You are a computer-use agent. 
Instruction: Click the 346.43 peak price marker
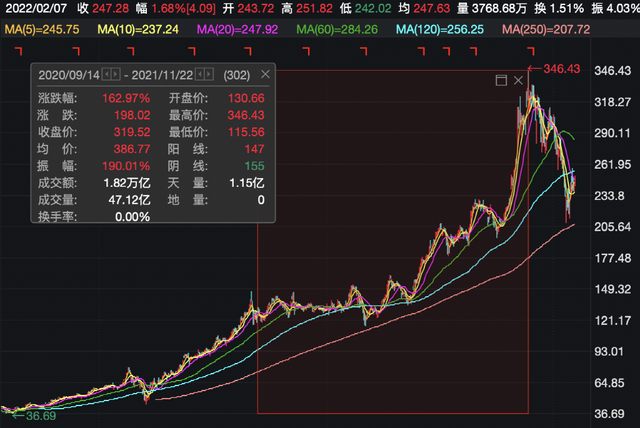(x=560, y=69)
